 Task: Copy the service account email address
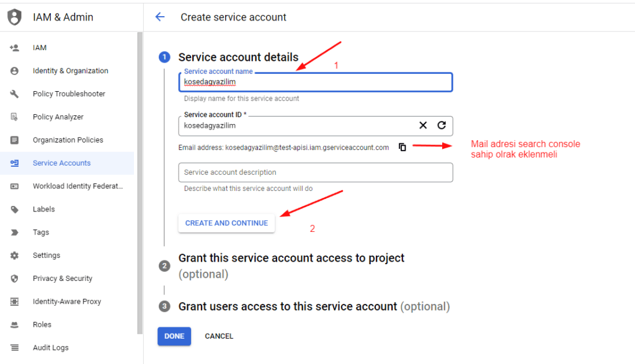pyautogui.click(x=402, y=147)
